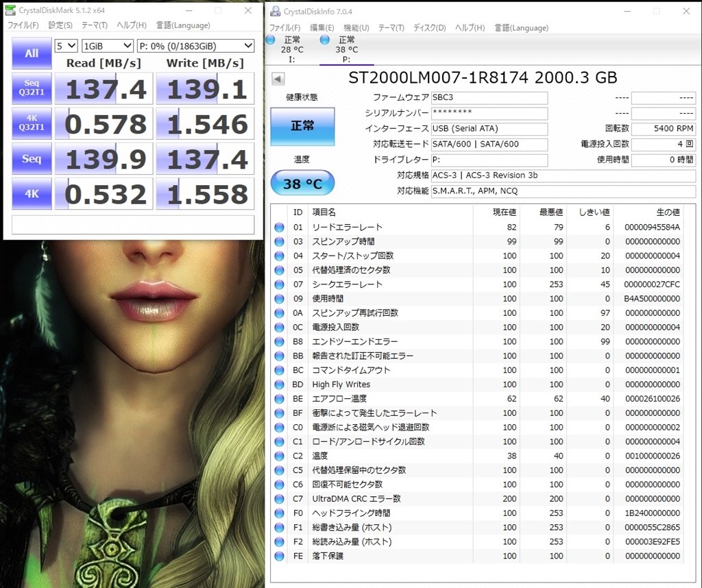This screenshot has width=702, height=588.
Task: Start the Seq Q32T1 benchmark
Action: coord(32,88)
